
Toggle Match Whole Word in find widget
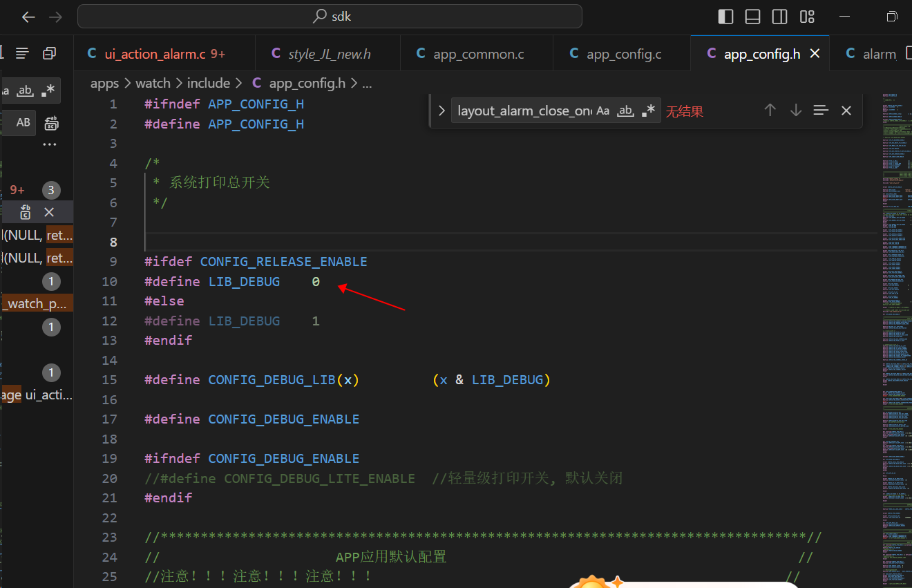(x=625, y=111)
